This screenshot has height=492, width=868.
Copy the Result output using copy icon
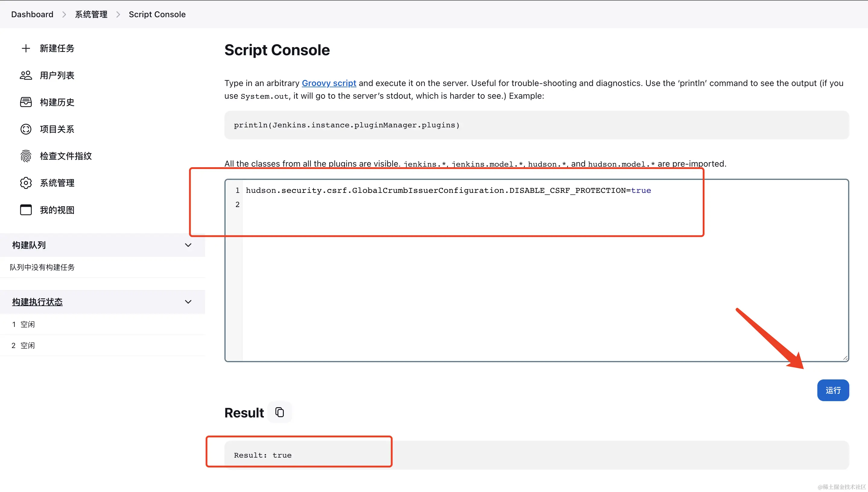[280, 412]
